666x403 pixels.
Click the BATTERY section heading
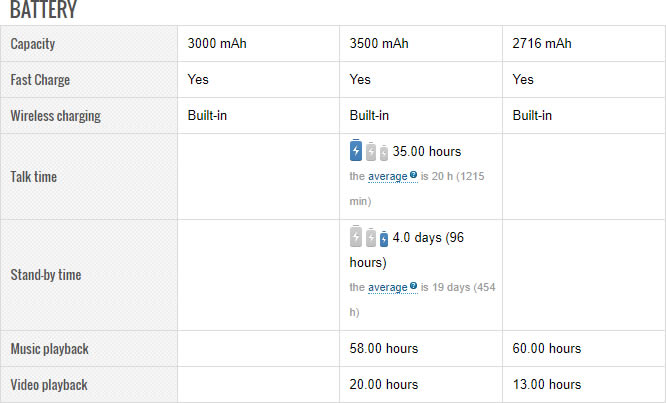tap(43, 11)
